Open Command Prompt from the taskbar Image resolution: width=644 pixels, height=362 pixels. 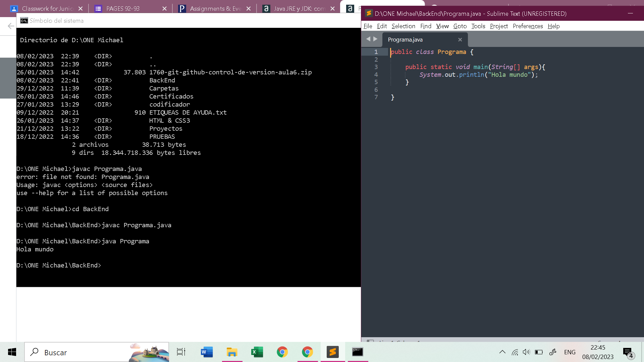(358, 352)
